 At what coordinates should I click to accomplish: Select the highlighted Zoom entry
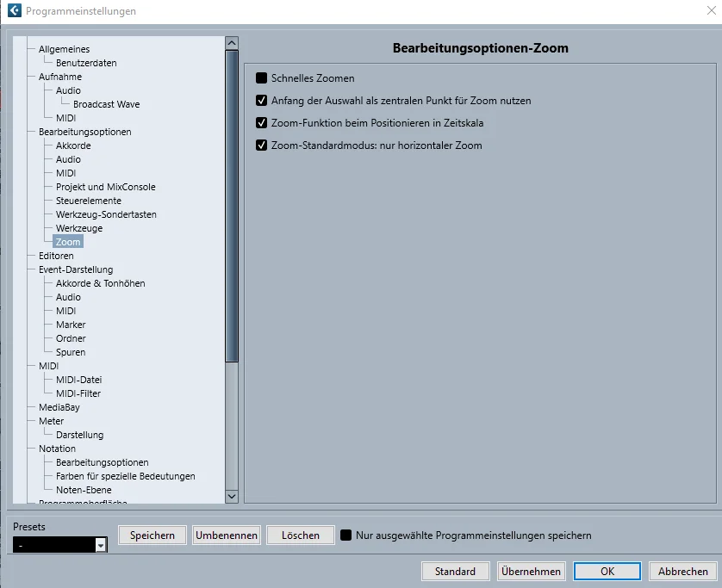[68, 242]
